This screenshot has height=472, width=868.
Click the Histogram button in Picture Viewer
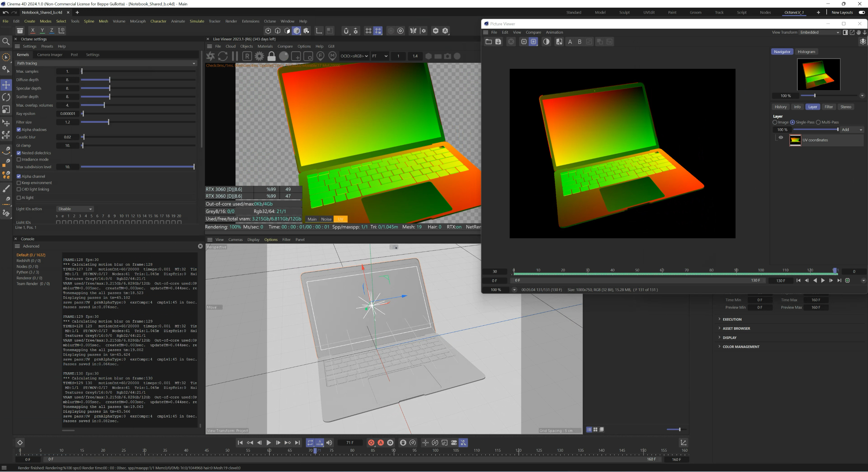coord(806,52)
